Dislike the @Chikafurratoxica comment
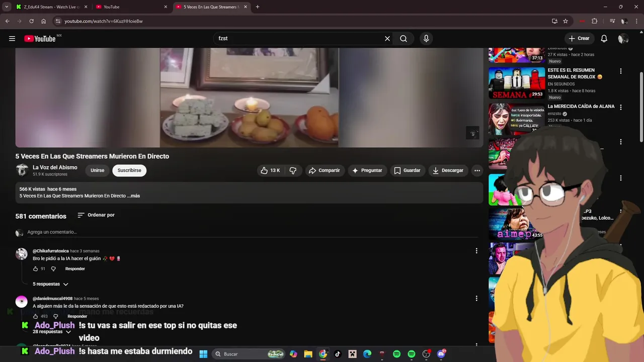This screenshot has height=362, width=644. [53, 269]
